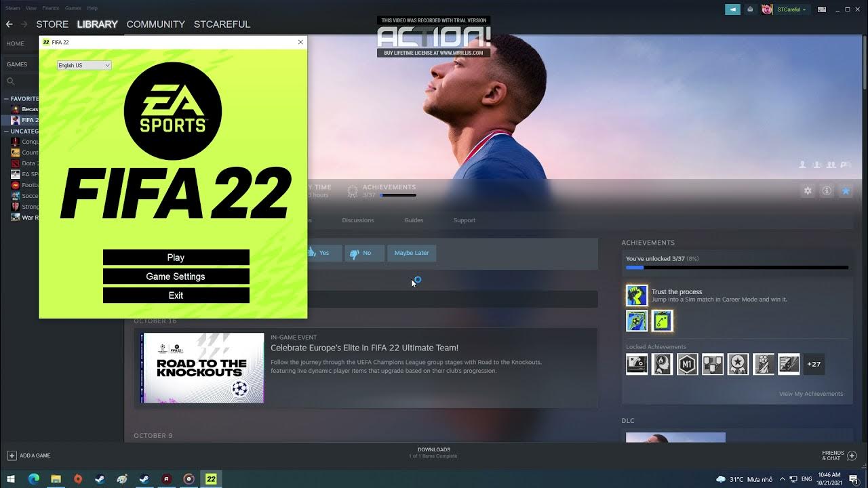
Task: Open the English US language dropdown
Action: pyautogui.click(x=84, y=66)
